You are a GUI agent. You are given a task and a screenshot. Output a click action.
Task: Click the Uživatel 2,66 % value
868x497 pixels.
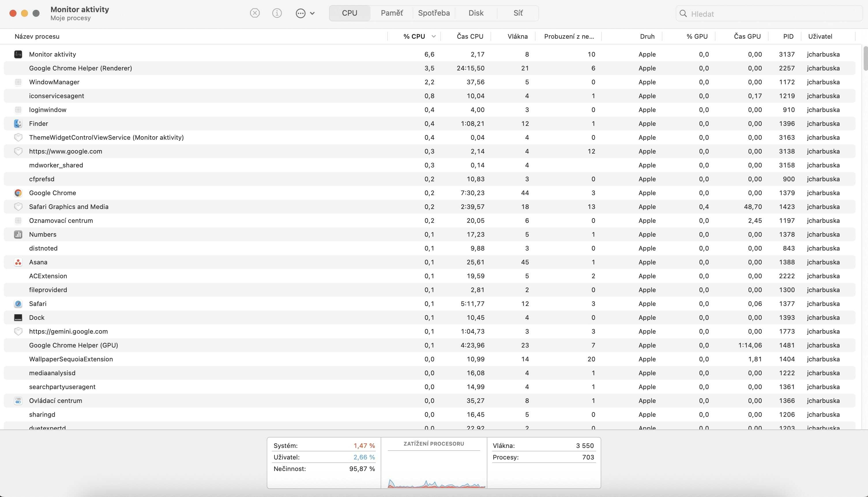pyautogui.click(x=364, y=457)
